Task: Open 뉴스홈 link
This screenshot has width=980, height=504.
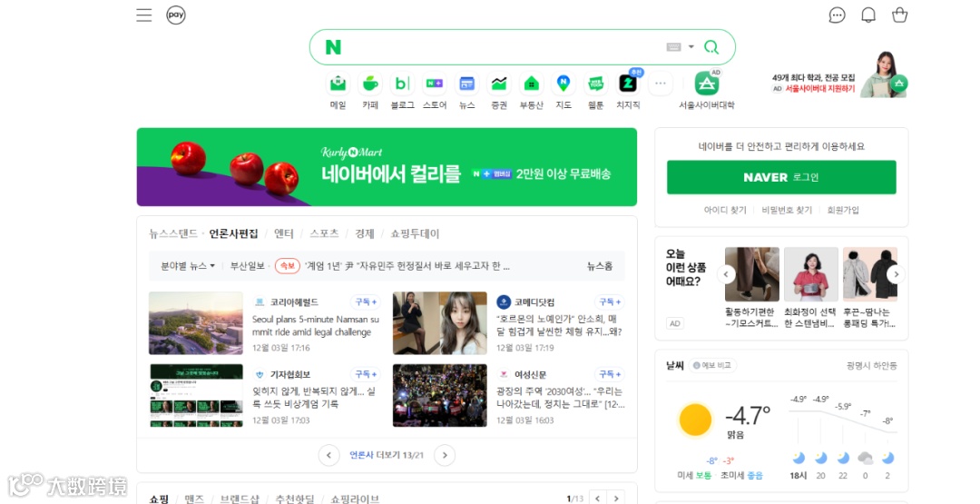Action: coord(600,266)
